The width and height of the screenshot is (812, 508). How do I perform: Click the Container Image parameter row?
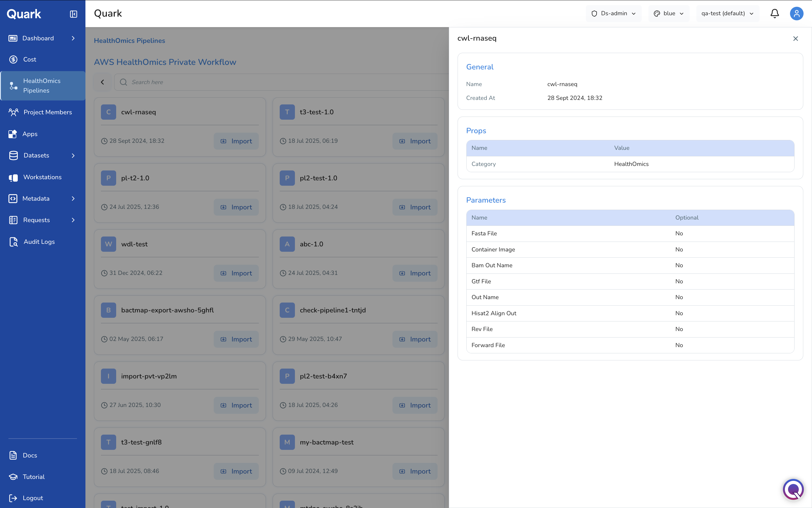[630, 250]
